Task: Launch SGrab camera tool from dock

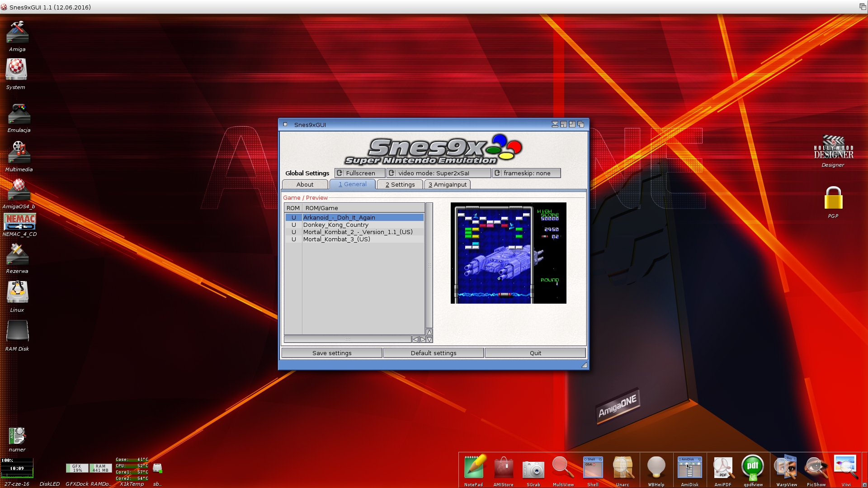Action: (x=533, y=469)
